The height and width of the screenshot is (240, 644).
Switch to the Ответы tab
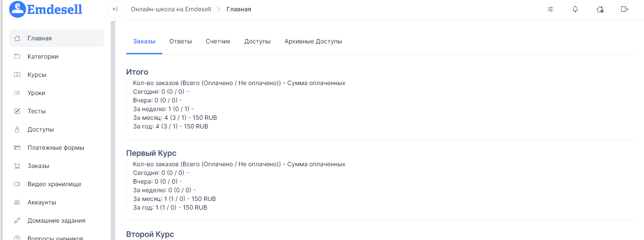coord(181,42)
